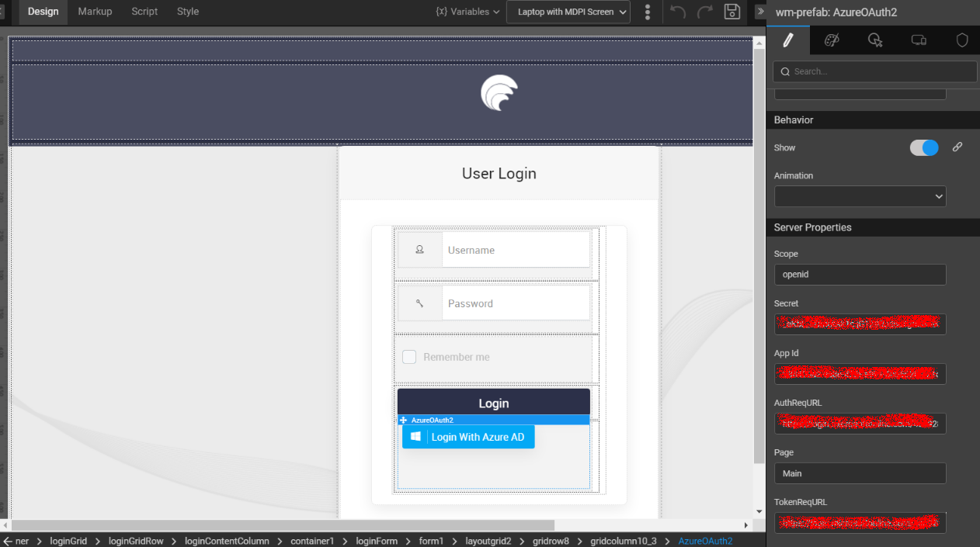Click the Save icon in toolbar
980x547 pixels.
tap(732, 12)
